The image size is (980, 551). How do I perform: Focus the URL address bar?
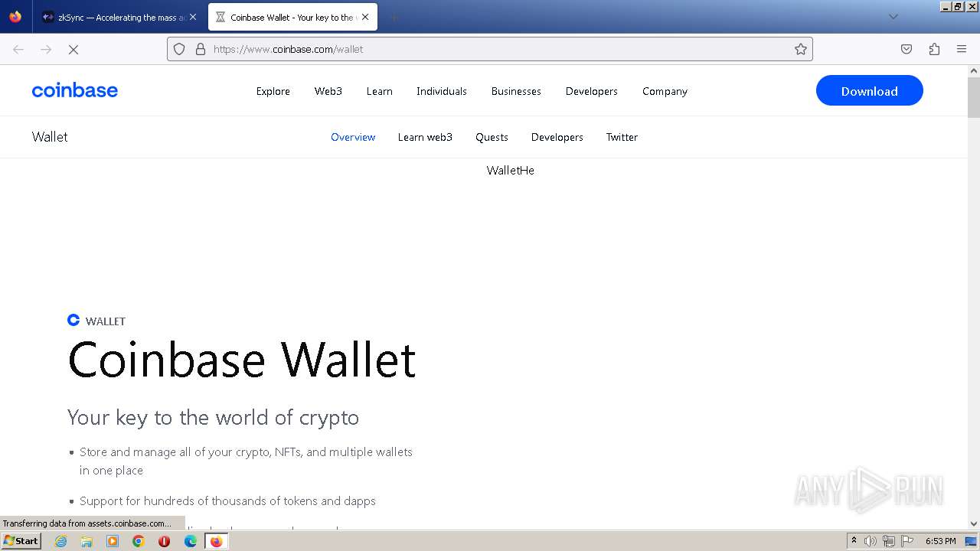point(490,49)
